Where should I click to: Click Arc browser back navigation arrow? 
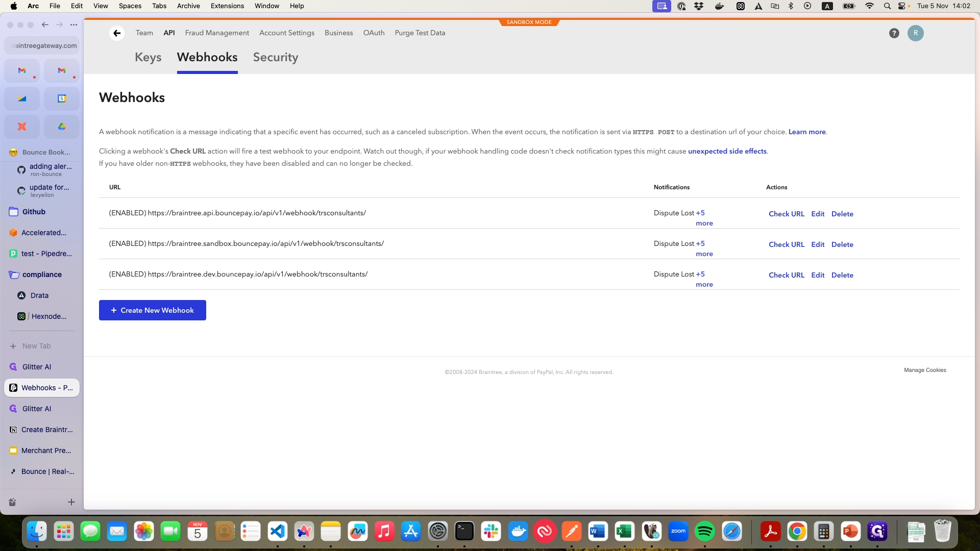(45, 24)
